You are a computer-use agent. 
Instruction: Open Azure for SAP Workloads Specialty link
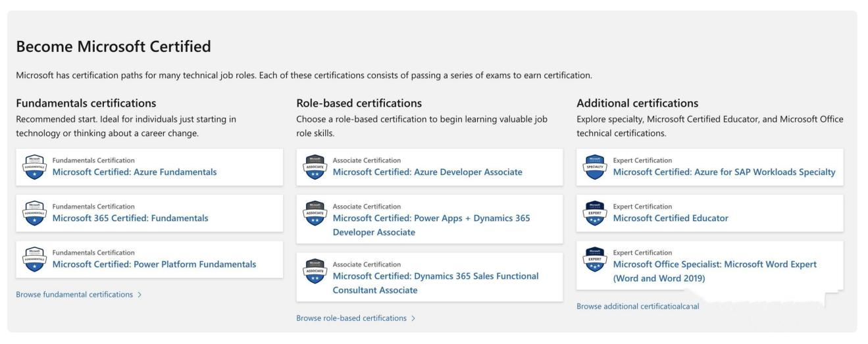point(725,172)
